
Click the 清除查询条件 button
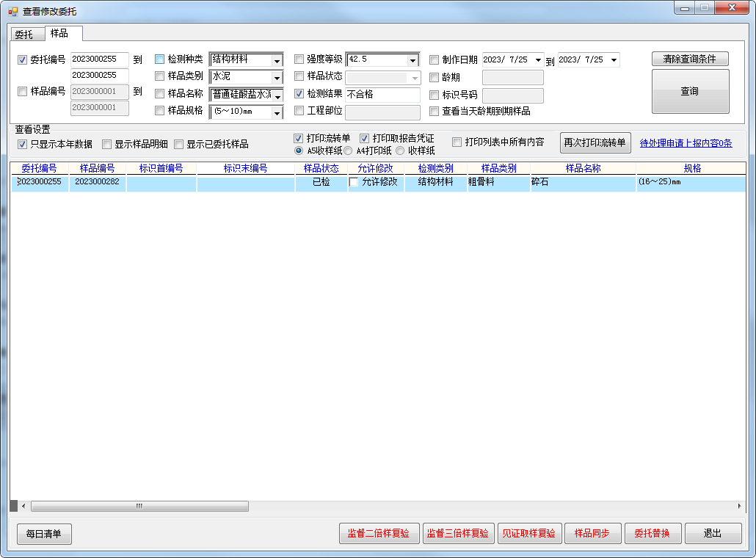(x=689, y=59)
